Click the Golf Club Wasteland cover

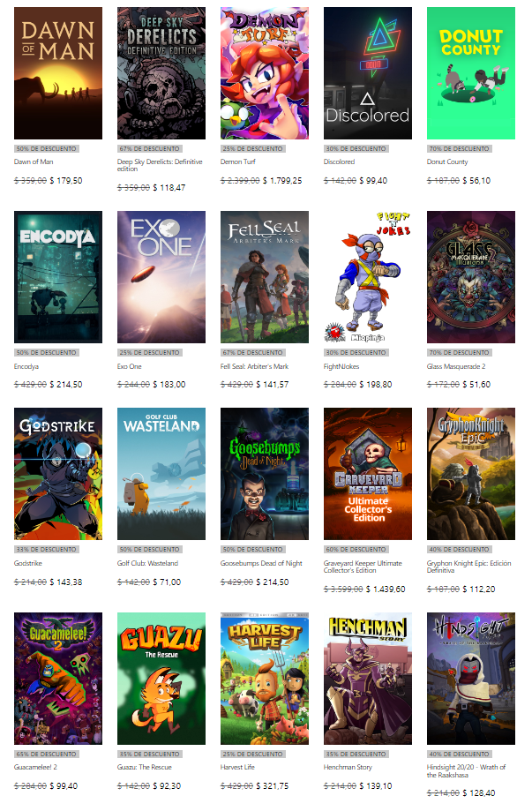(x=161, y=474)
